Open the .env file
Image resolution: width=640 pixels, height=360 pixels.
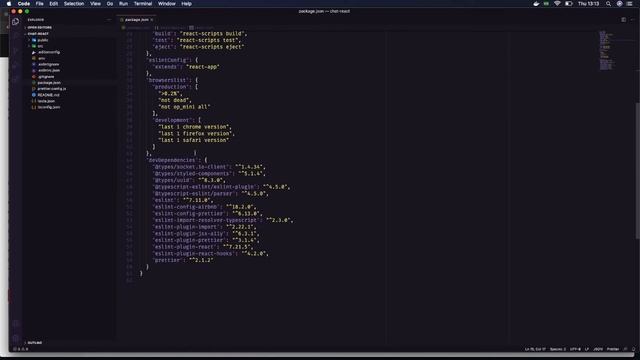[x=41, y=58]
